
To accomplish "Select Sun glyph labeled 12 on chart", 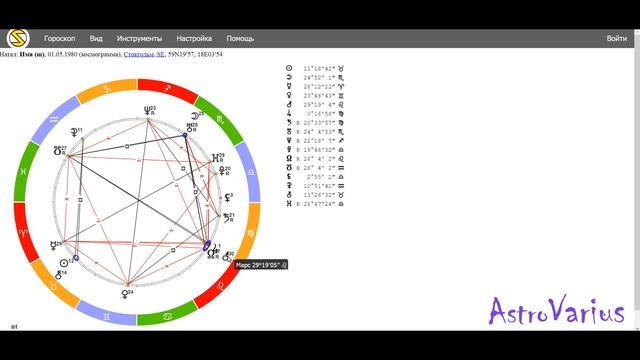I will (x=64, y=263).
